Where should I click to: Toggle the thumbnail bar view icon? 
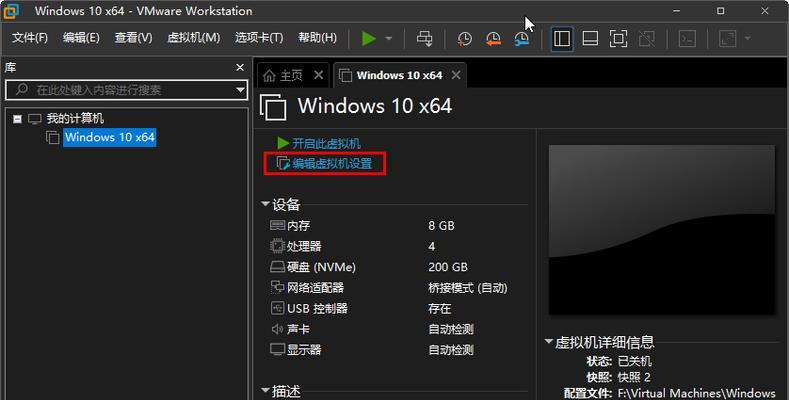[590, 39]
